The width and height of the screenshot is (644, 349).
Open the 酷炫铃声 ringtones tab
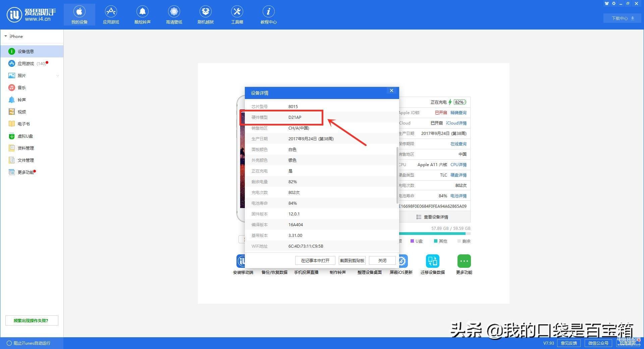tap(143, 15)
